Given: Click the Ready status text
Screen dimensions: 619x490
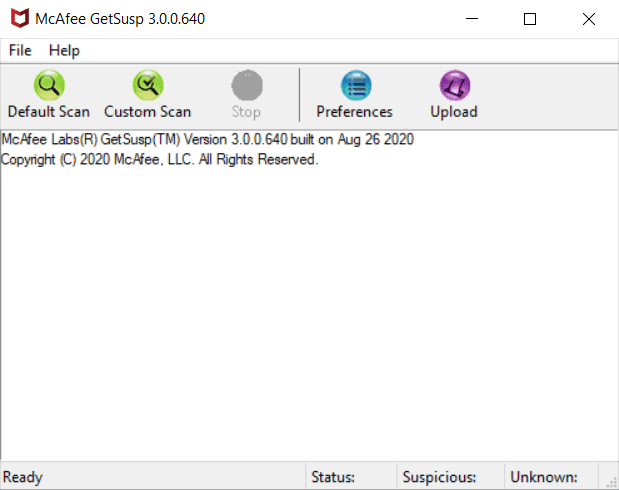Looking at the screenshot, I should point(23,477).
